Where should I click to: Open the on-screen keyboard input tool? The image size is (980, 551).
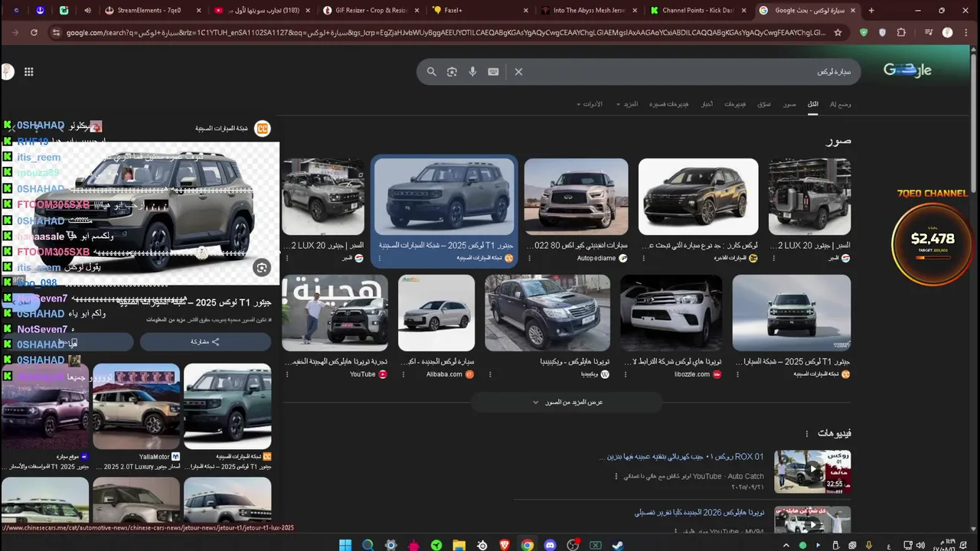pyautogui.click(x=493, y=72)
